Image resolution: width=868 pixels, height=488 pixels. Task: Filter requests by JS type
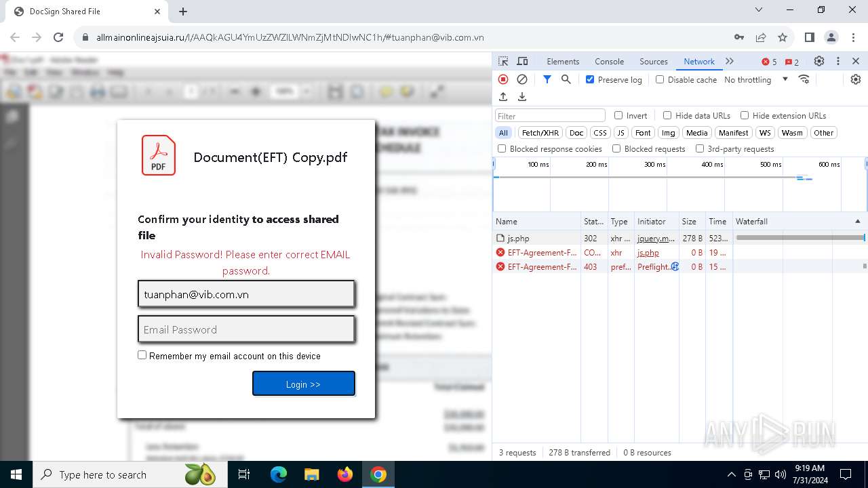pyautogui.click(x=620, y=133)
